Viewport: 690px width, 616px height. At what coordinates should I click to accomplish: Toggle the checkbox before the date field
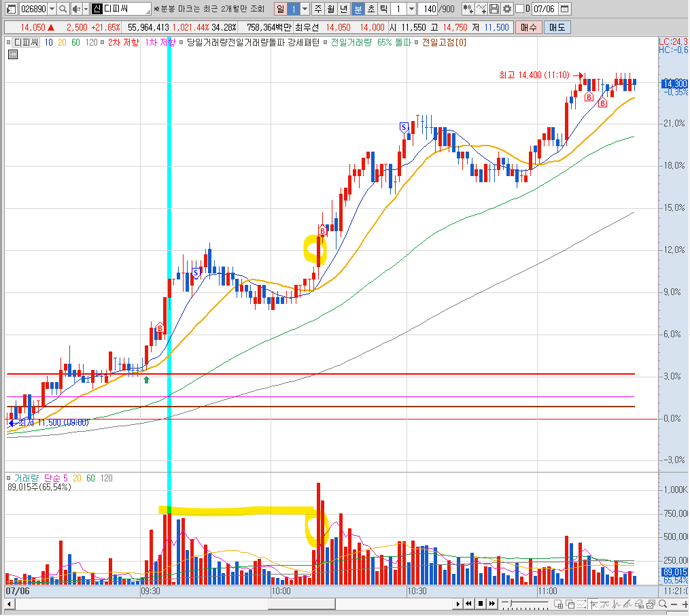click(519, 8)
